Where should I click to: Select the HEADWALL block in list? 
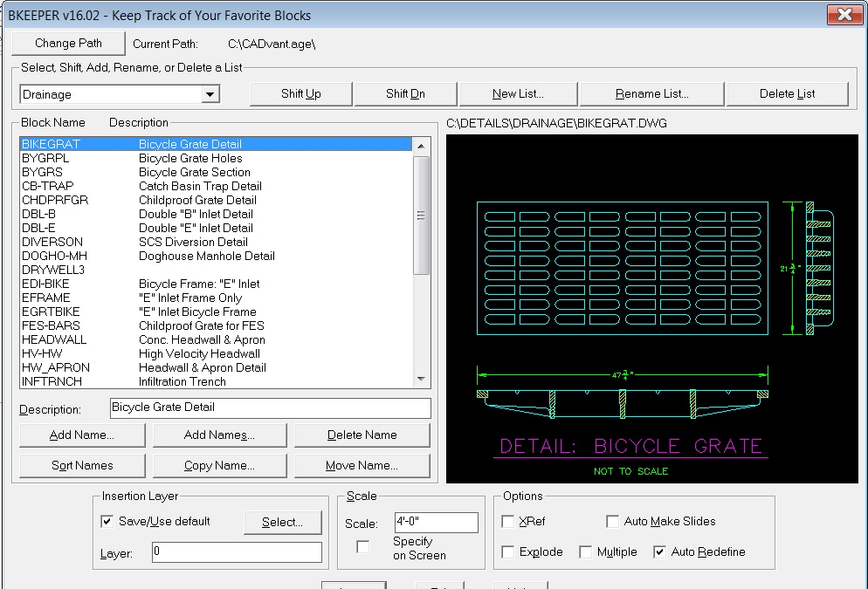tap(54, 339)
